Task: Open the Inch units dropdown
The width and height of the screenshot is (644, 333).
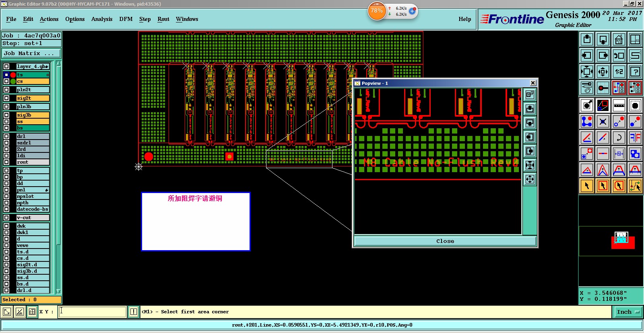Action: coord(628,312)
